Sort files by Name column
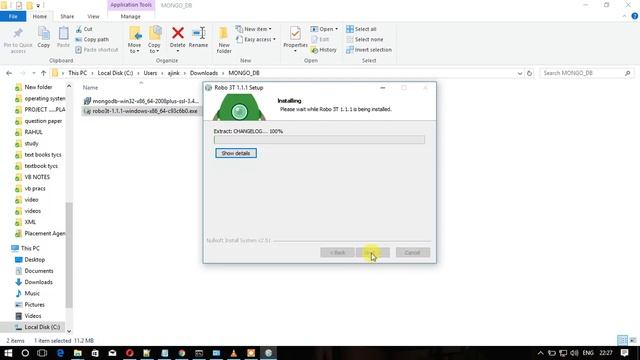The image size is (640, 360). pyautogui.click(x=90, y=87)
